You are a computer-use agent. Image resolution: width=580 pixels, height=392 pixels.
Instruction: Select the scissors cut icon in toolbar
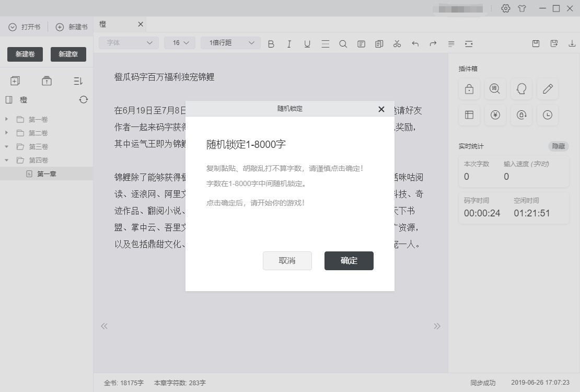click(x=397, y=44)
